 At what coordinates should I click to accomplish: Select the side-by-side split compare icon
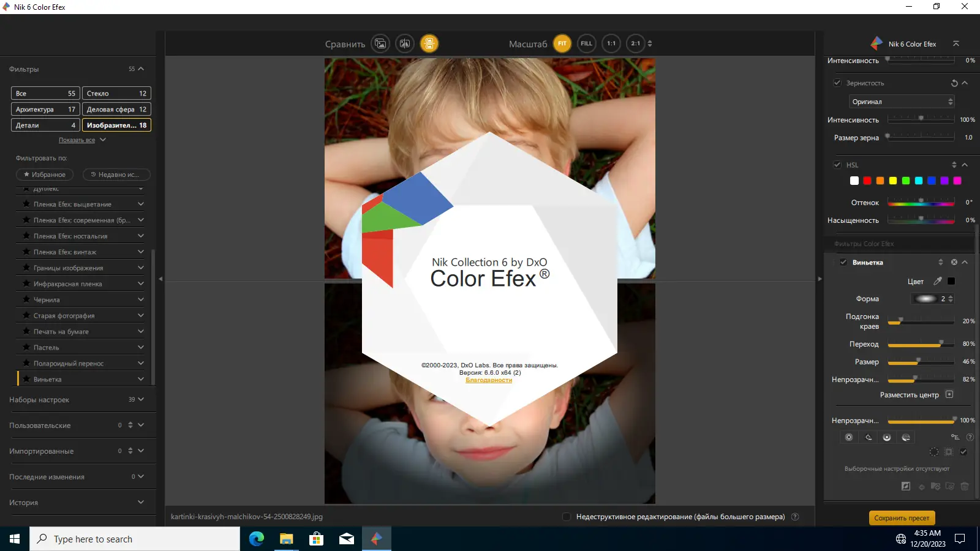point(405,43)
